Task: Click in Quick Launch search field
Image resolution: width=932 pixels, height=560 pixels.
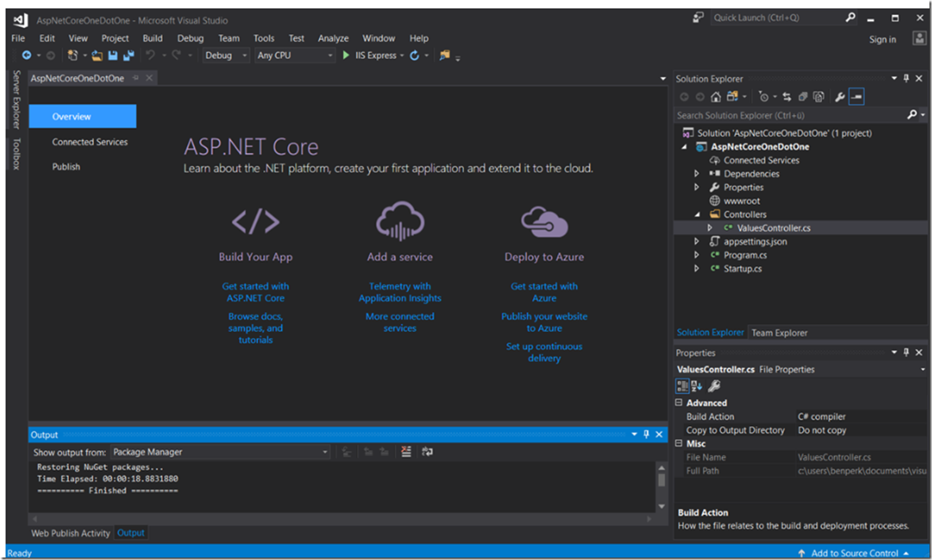Action: 778,17
